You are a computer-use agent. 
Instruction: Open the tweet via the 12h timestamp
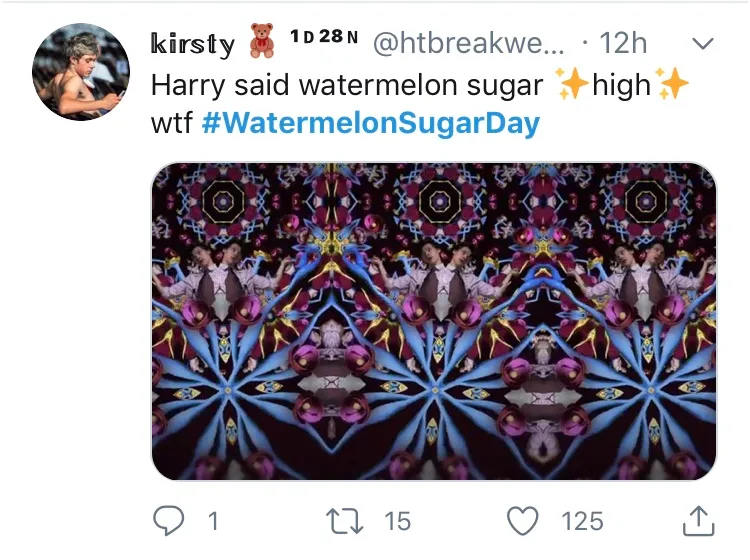click(622, 43)
